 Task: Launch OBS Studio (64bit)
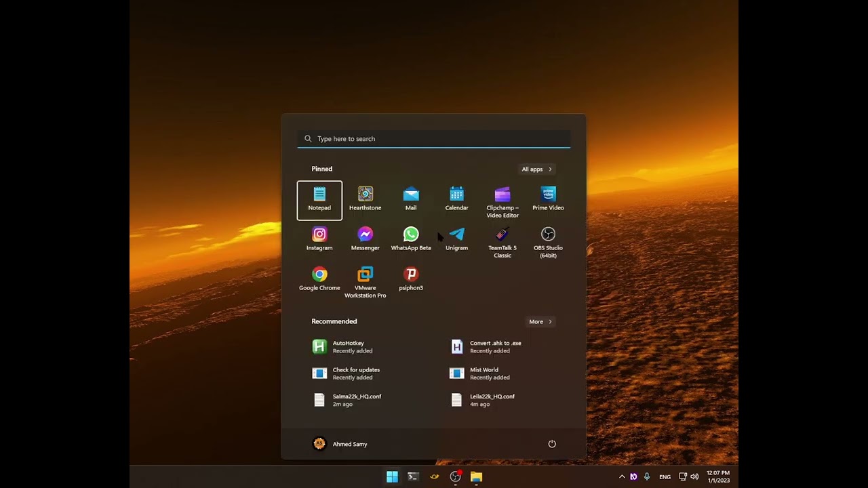(548, 243)
